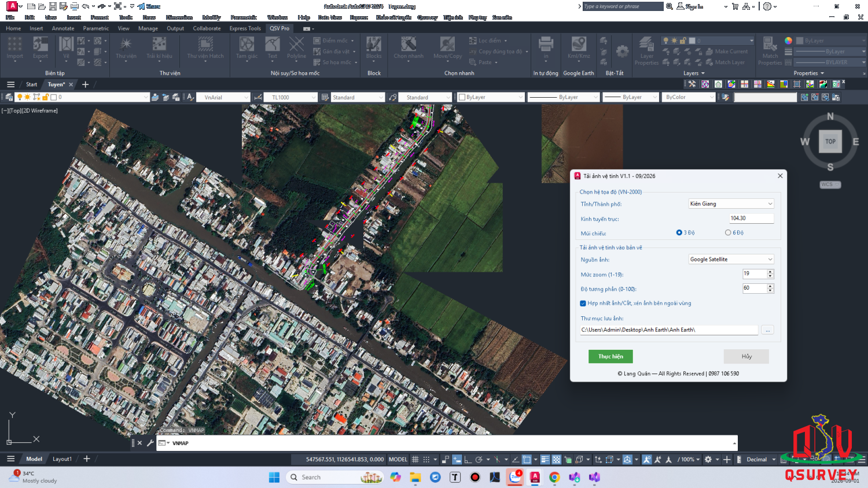Viewport: 868px width, 488px height.
Task: Open the Customization gear in the status bar
Action: pos(708,459)
